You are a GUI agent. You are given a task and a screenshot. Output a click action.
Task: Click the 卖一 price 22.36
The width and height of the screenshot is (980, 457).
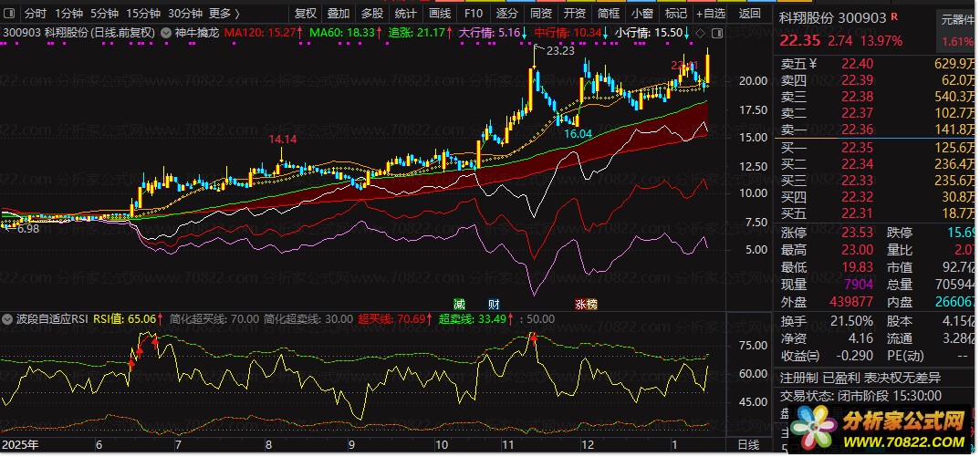point(858,130)
